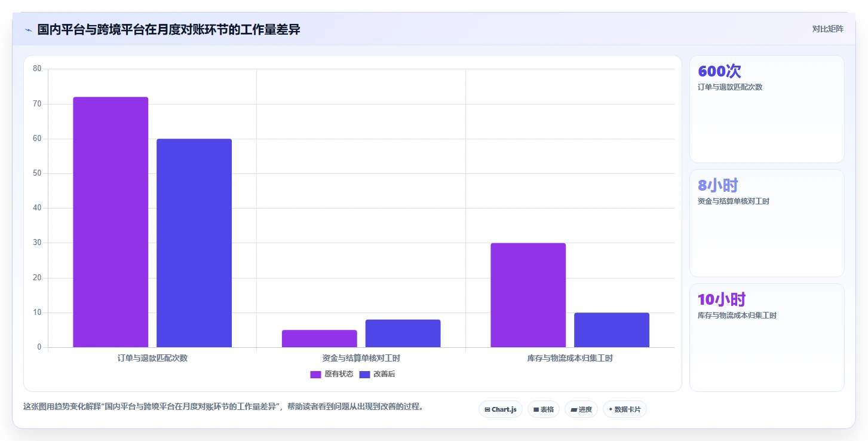The height and width of the screenshot is (441, 868).
Task: Select the 进度 tag pill
Action: (x=581, y=409)
